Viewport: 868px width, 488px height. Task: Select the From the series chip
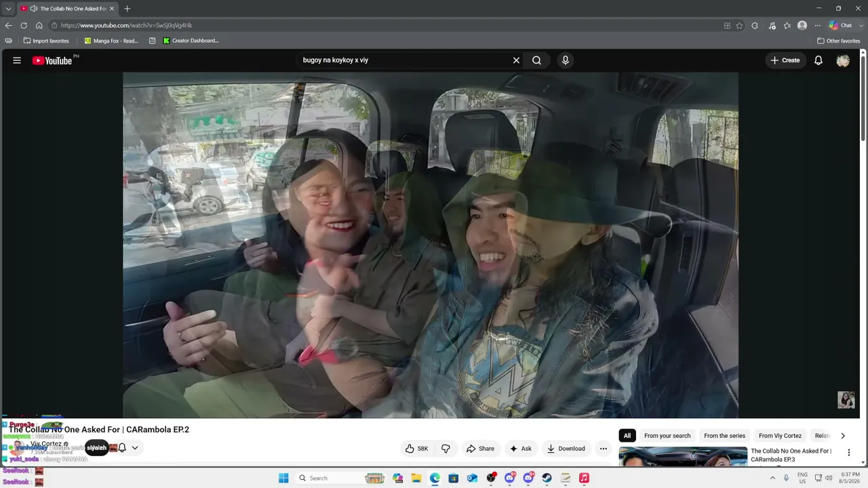724,436
